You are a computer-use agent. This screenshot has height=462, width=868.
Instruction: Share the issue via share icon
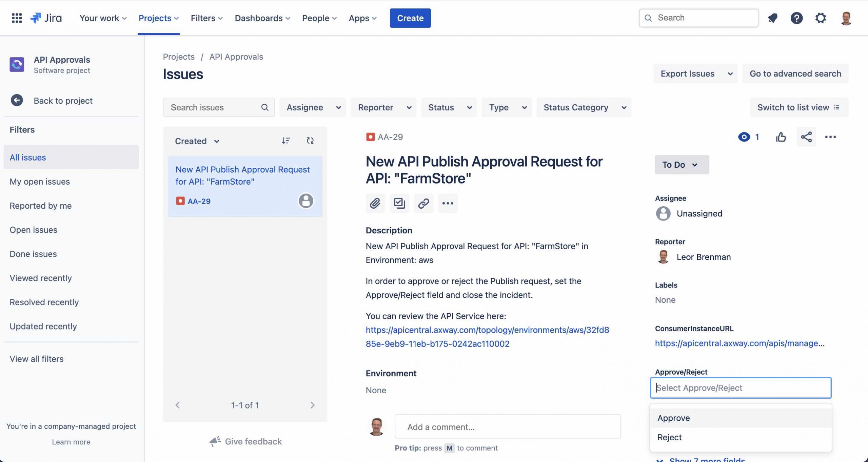(x=806, y=137)
